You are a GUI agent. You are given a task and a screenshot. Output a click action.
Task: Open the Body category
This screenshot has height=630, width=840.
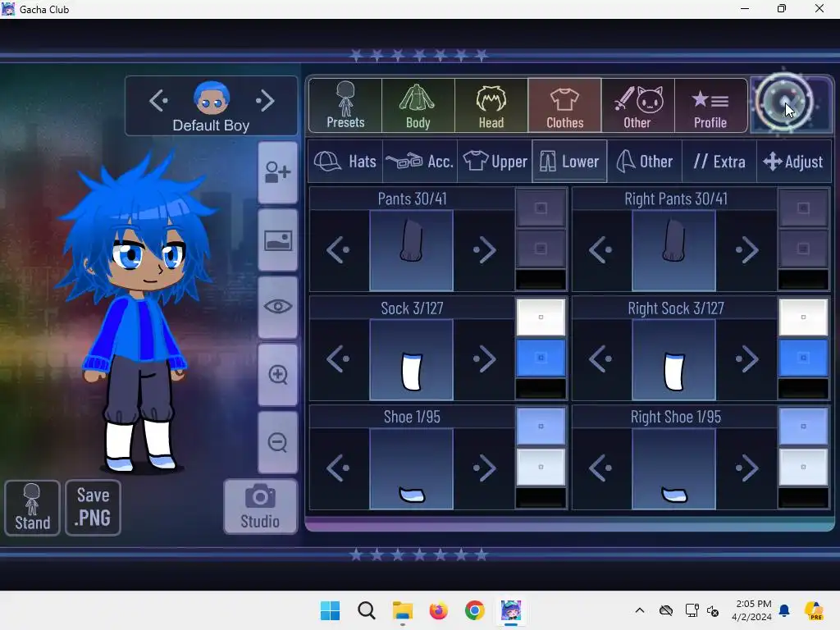click(x=418, y=106)
